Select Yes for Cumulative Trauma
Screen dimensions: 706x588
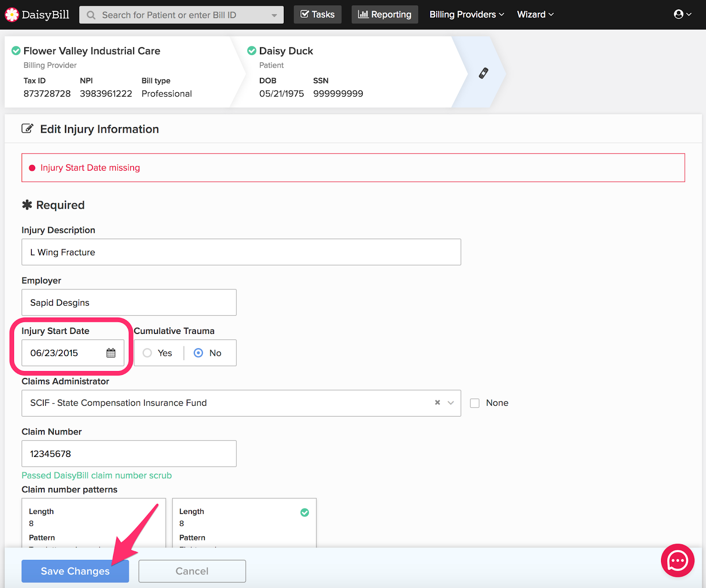[x=147, y=353]
